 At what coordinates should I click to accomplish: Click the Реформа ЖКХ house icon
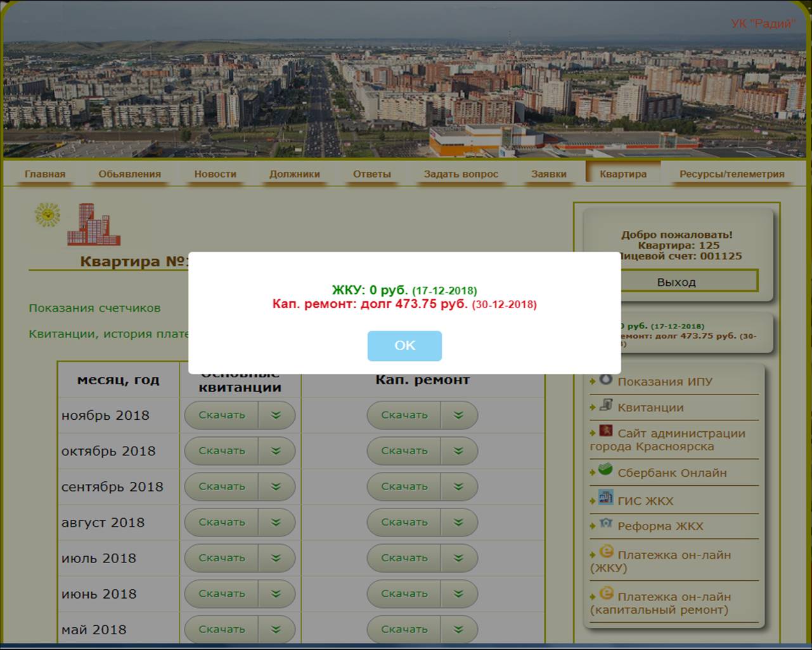click(606, 524)
